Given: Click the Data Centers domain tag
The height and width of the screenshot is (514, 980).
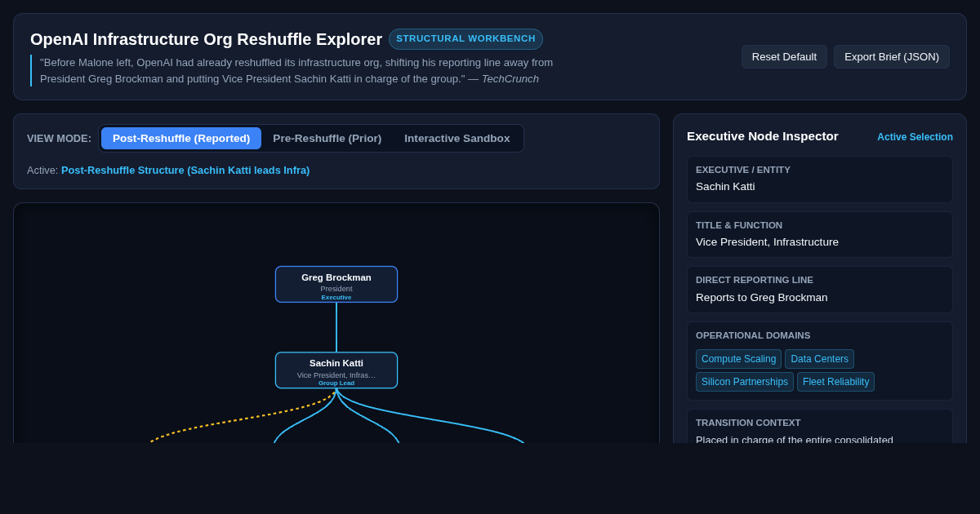Looking at the screenshot, I should (819, 359).
